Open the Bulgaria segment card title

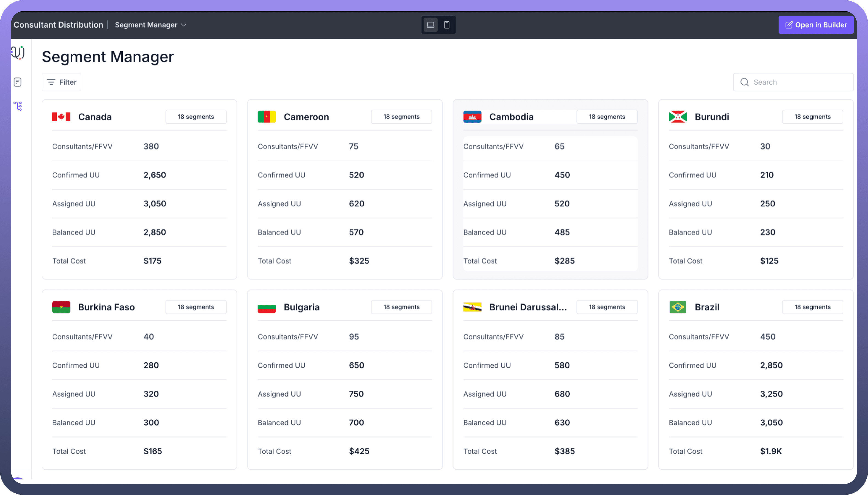point(301,307)
